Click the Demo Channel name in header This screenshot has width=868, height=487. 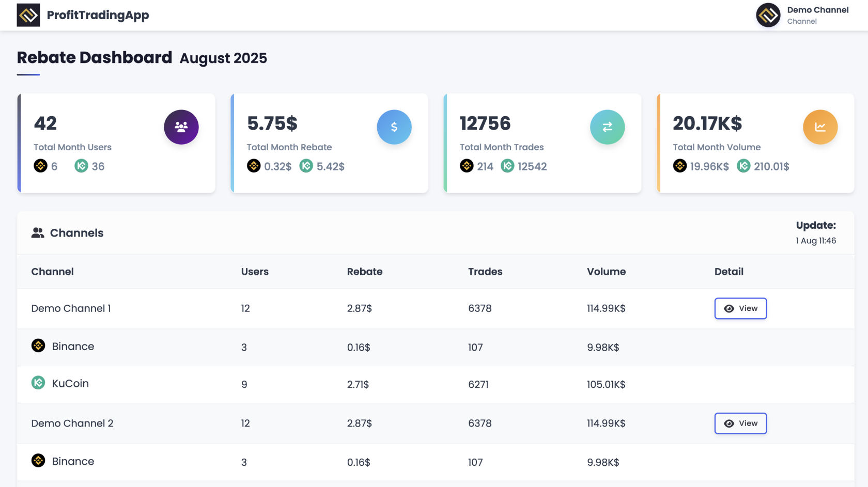[x=817, y=10]
